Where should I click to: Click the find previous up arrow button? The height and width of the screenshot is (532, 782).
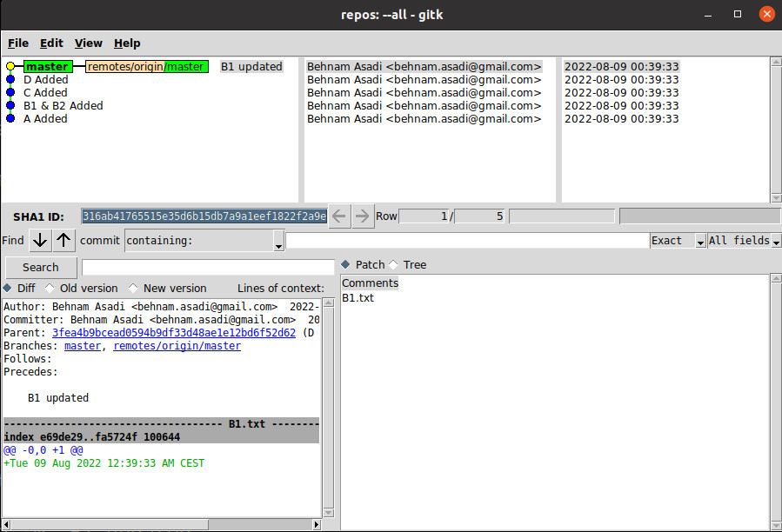pyautogui.click(x=64, y=240)
